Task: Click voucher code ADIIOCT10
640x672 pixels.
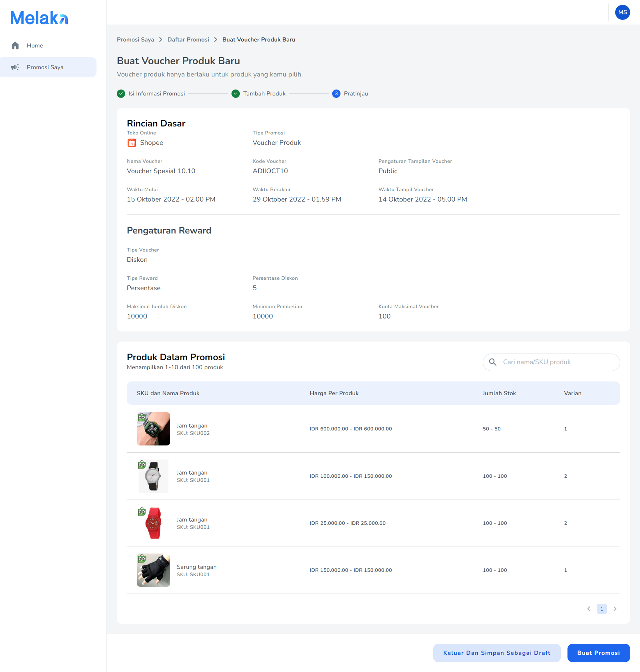Action: 270,171
